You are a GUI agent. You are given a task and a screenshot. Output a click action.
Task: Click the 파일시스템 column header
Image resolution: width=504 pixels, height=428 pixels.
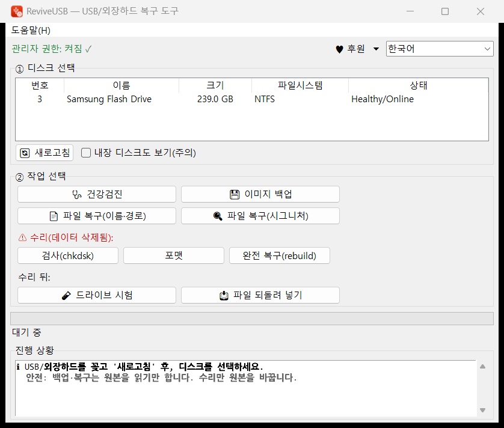[300, 85]
